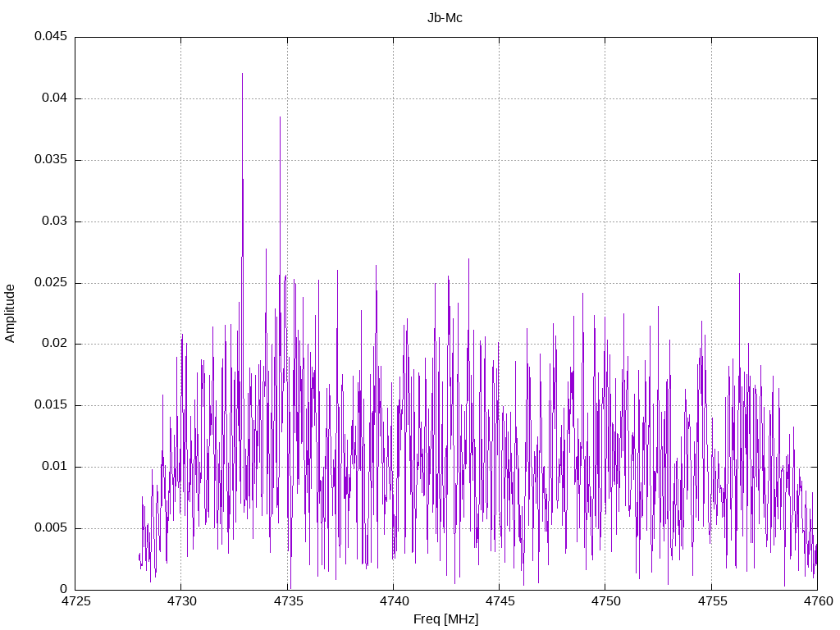Click the second-highest peak near 0.038 amplitude
This screenshot has width=840, height=630.
click(280, 118)
